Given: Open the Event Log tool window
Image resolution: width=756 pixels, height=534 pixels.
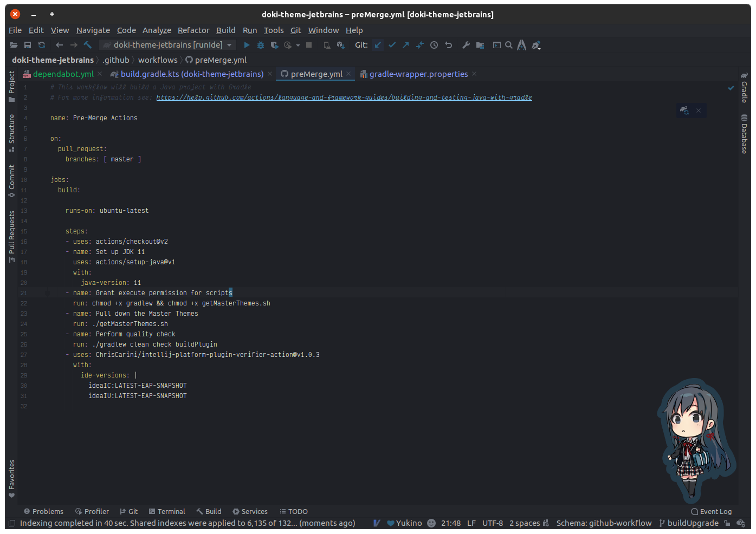Looking at the screenshot, I should click(x=712, y=511).
